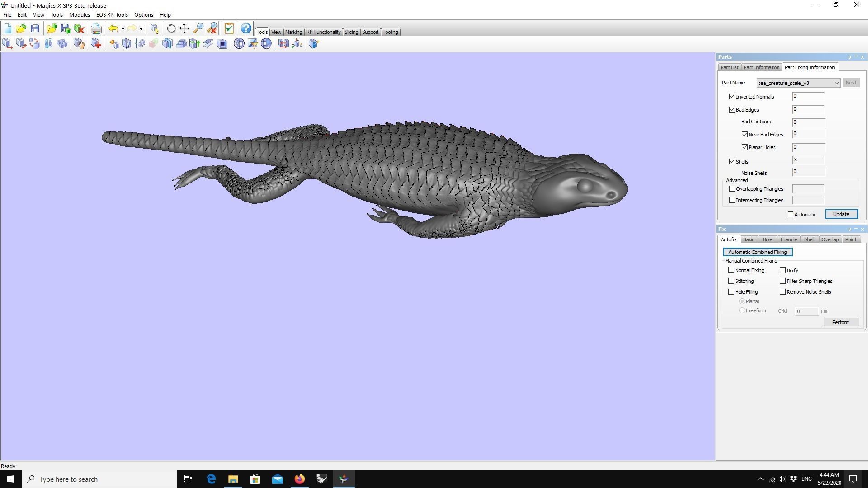
Task: Switch to the Slicing tab
Action: pos(351,32)
